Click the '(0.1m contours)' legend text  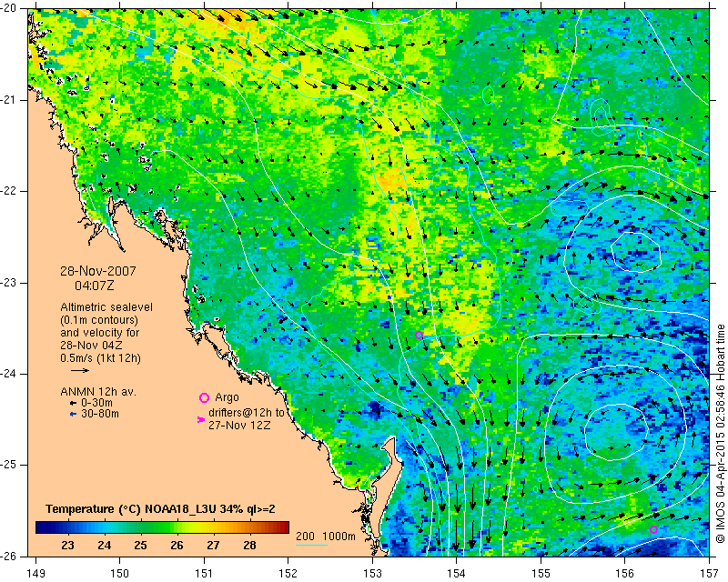pos(99,320)
